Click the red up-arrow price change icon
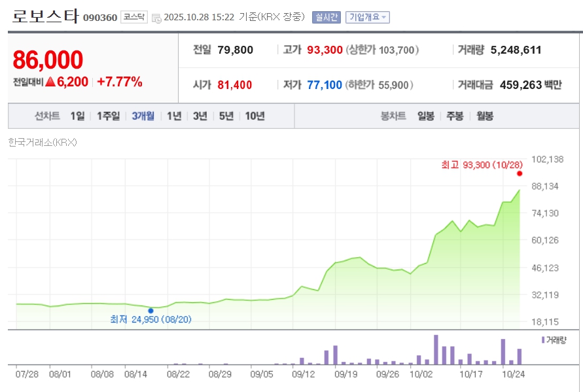The width and height of the screenshot is (583, 392). (x=50, y=82)
